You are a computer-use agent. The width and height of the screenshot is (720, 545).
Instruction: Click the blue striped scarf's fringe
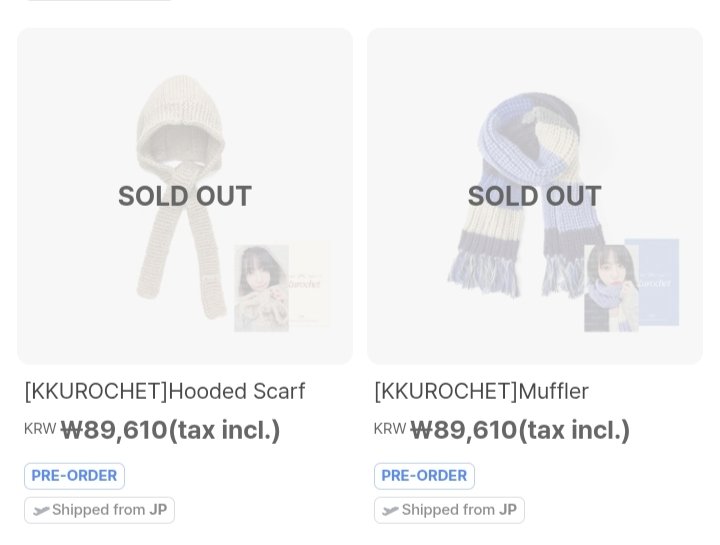[470, 270]
